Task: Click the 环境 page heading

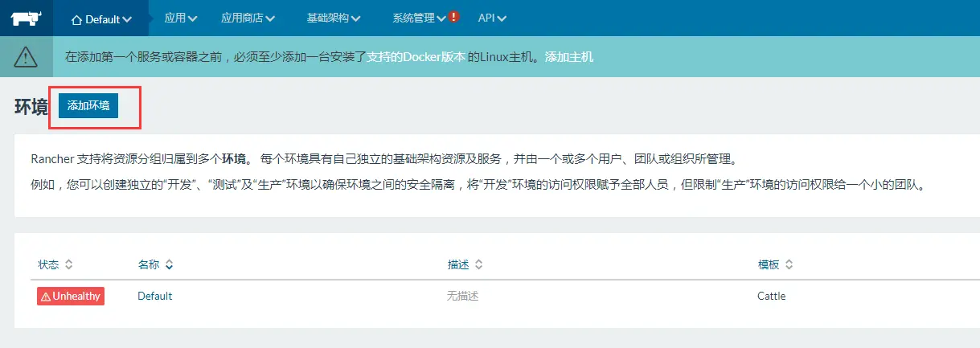Action: tap(31, 107)
